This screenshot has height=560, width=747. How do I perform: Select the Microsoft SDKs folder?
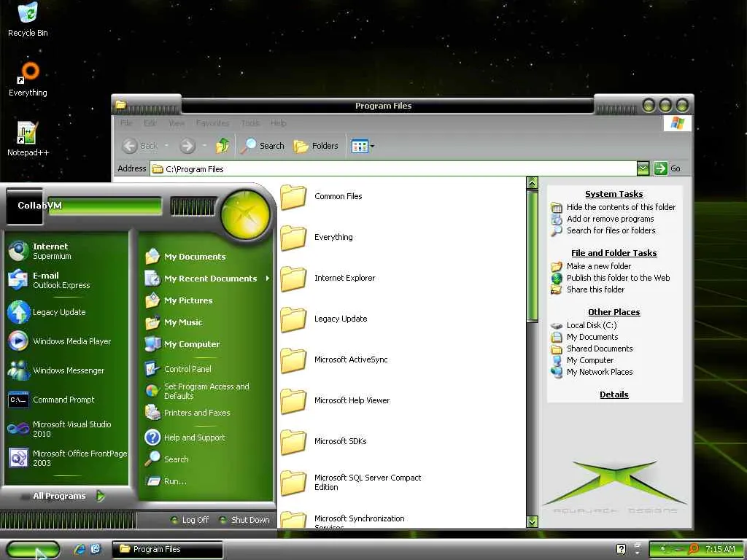[323, 441]
